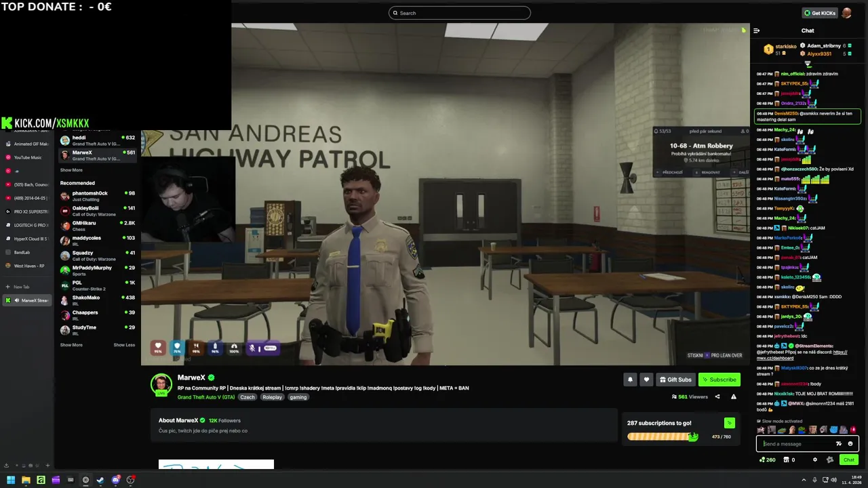
Task: Switch to the Animated GIF Maker browser tab
Action: pos(26,144)
